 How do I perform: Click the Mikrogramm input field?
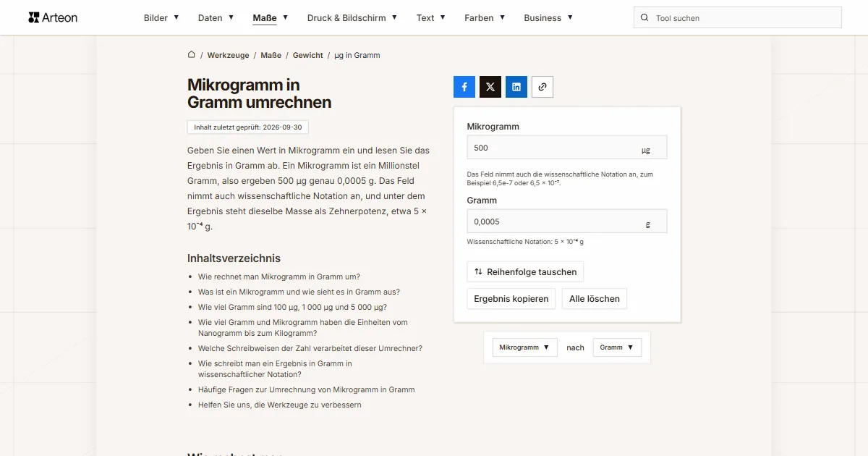click(x=567, y=148)
